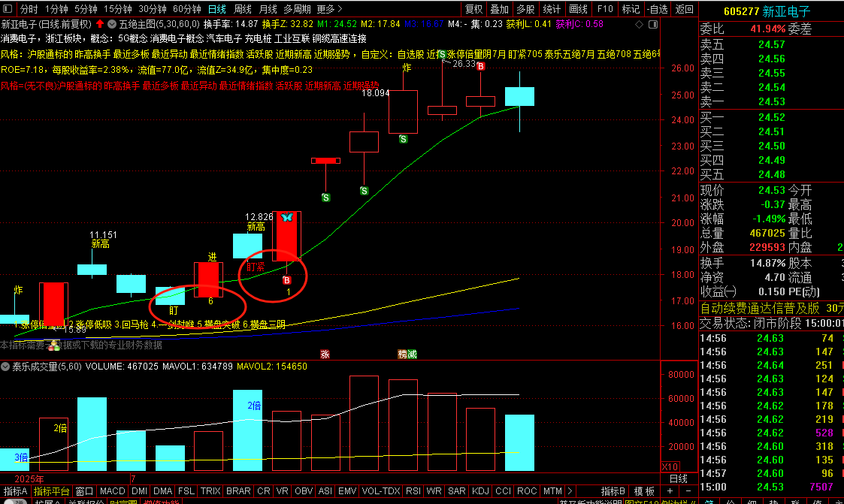Click the green S marker under 22.00 candle
Screen dimensions: 844x504
tap(325, 198)
